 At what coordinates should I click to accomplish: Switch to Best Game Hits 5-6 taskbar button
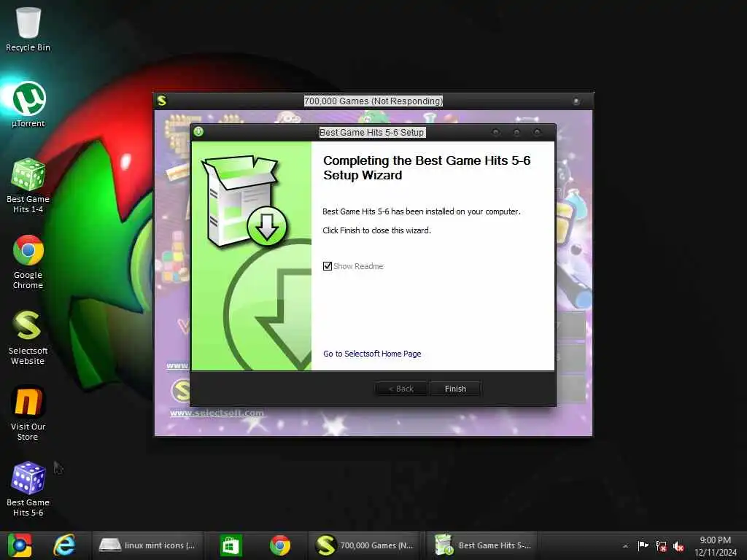482,545
